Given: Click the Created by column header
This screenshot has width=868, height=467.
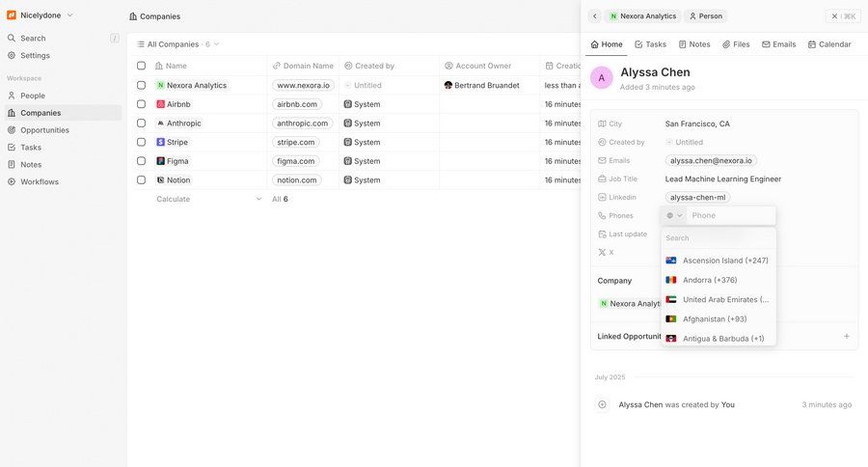Looking at the screenshot, I should click(x=389, y=66).
